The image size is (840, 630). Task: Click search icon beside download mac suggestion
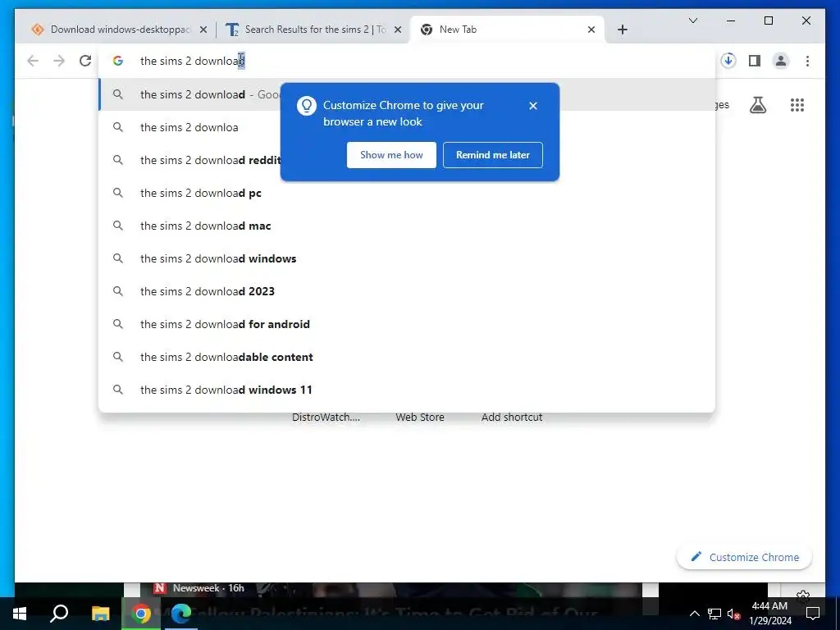click(x=118, y=226)
